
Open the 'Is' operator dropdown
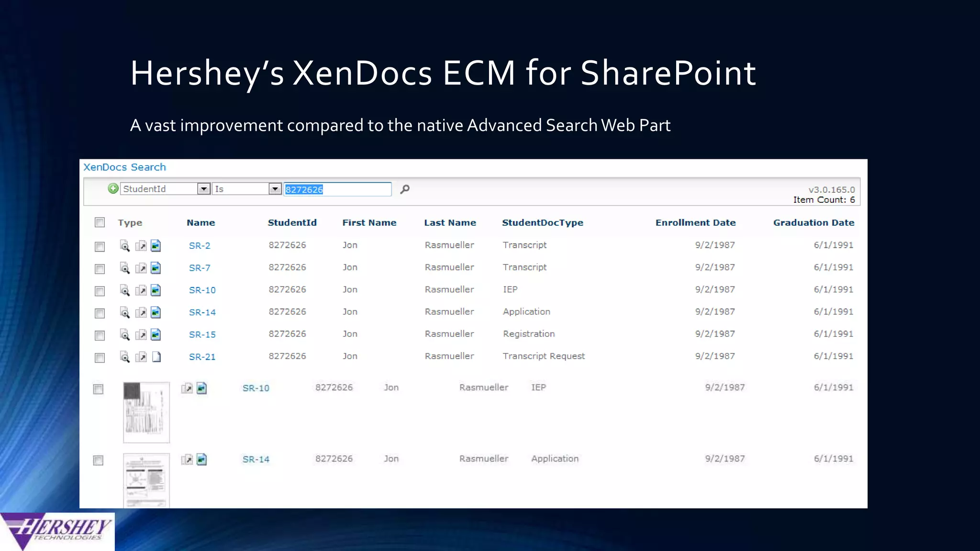[x=246, y=189]
